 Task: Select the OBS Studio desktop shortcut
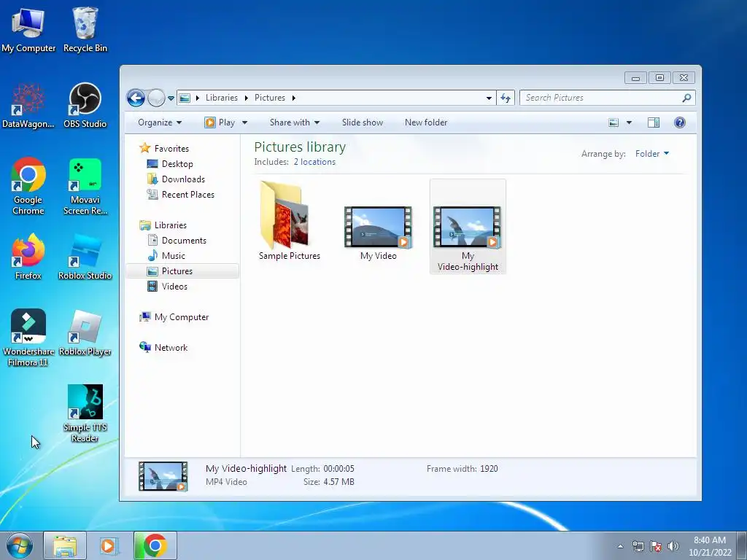85,105
